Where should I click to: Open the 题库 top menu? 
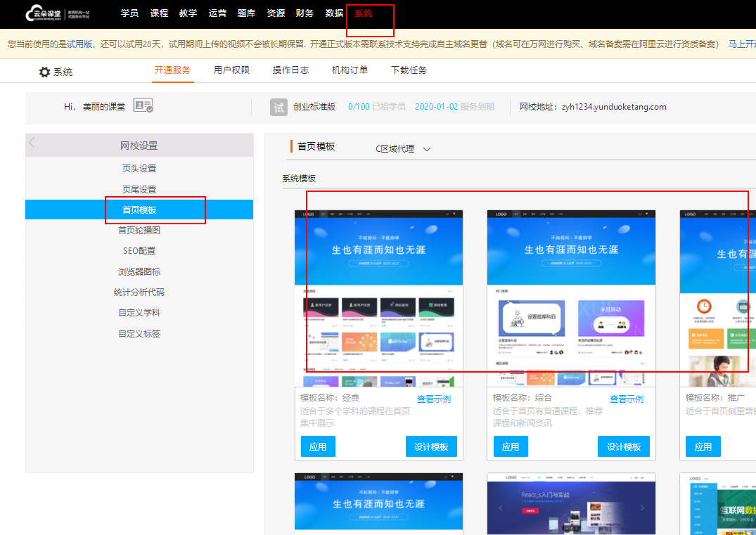(246, 13)
